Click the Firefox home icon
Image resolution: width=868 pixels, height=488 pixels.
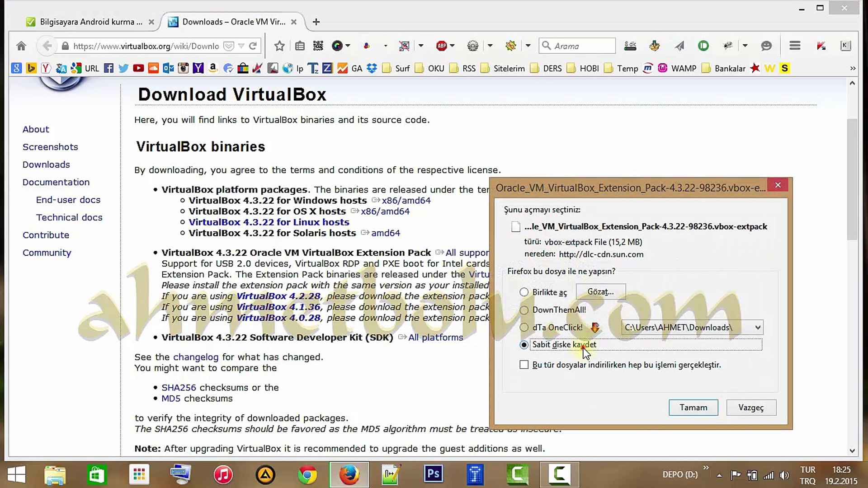(x=21, y=46)
